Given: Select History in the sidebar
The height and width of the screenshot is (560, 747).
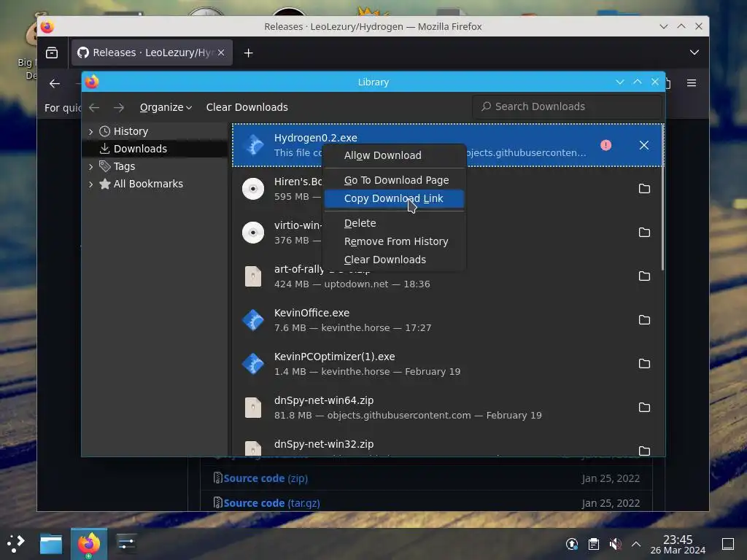Looking at the screenshot, I should point(131,131).
